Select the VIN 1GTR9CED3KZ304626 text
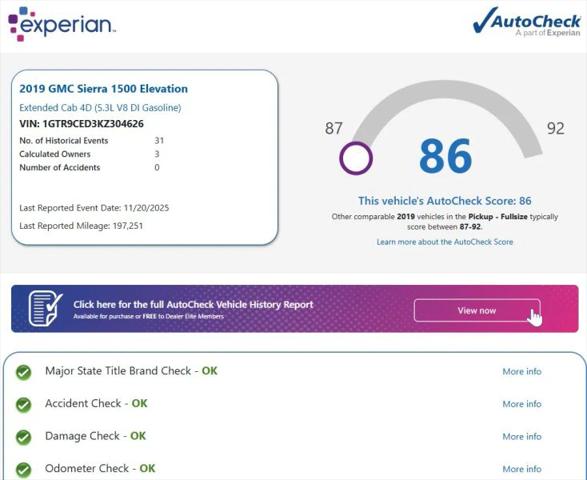This screenshot has width=587, height=480. click(82, 124)
